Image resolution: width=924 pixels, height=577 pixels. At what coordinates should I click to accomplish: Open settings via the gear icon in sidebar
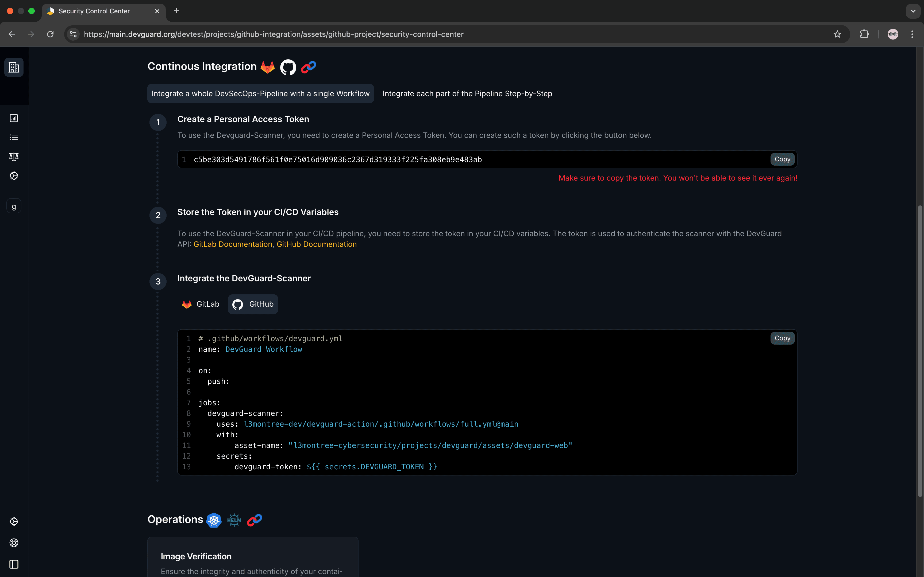click(14, 176)
